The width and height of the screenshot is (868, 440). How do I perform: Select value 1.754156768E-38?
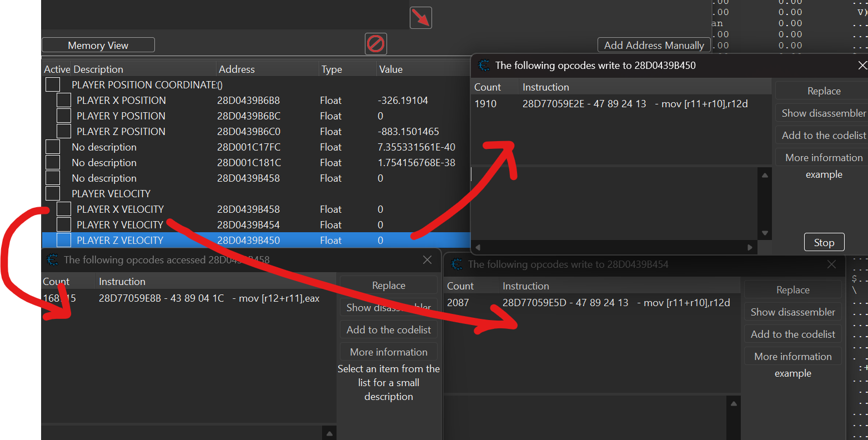pyautogui.click(x=416, y=163)
